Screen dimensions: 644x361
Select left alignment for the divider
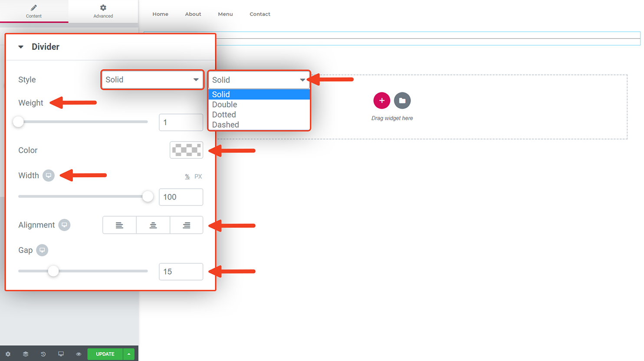click(x=119, y=225)
